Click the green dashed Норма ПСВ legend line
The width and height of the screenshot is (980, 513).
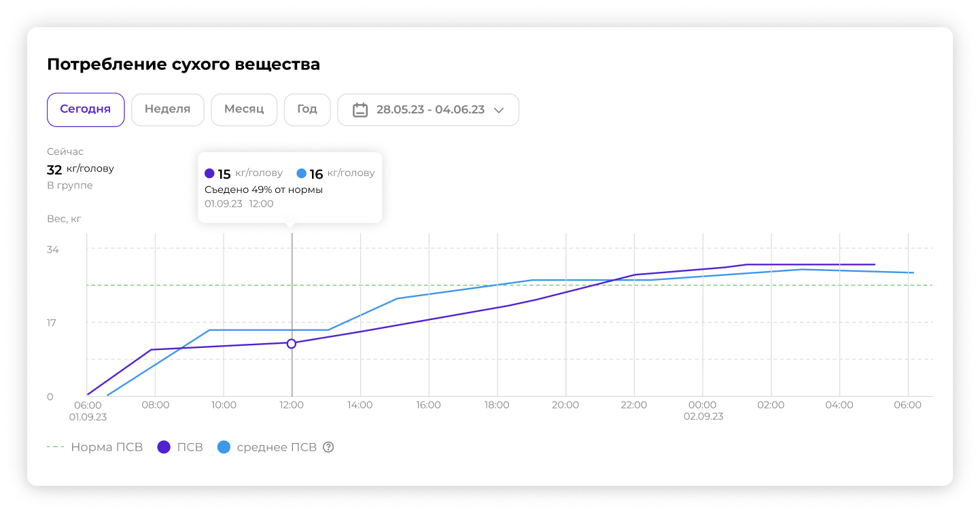(56, 447)
